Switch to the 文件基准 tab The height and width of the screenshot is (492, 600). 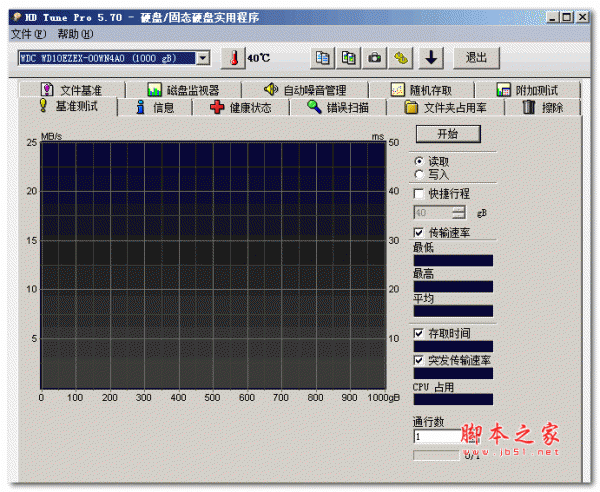[72, 90]
